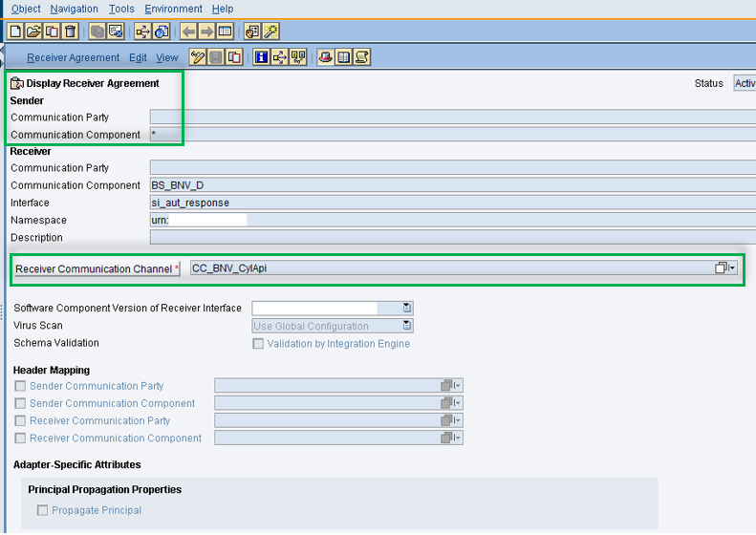Open the Help menu
Image resolution: width=756 pixels, height=535 pixels.
pyautogui.click(x=223, y=9)
